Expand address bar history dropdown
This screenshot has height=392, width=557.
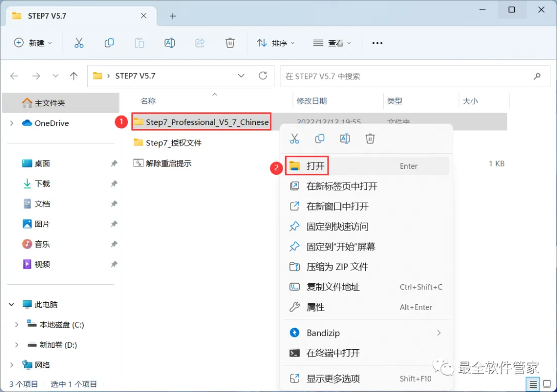pos(241,76)
